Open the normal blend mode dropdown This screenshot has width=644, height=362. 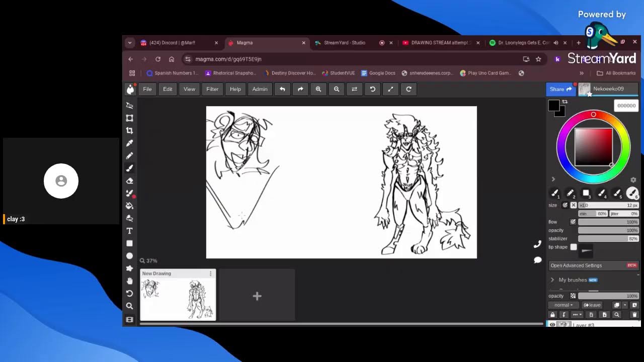point(563,305)
